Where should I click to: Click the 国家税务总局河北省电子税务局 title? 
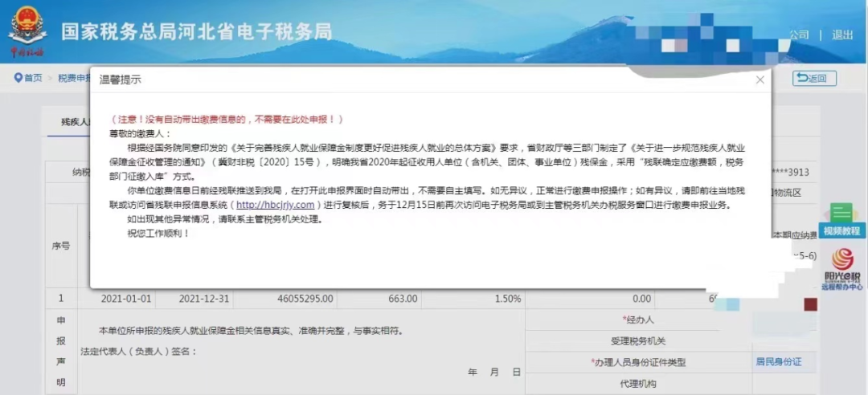click(x=197, y=32)
